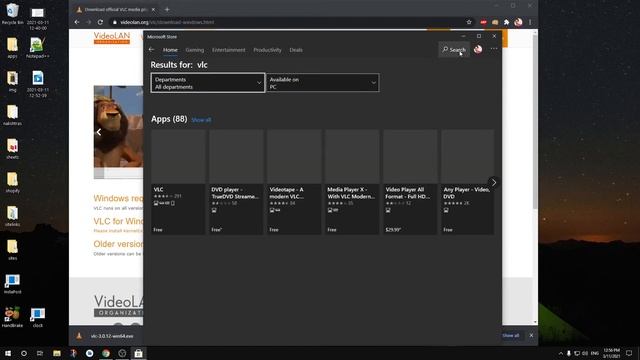The image size is (640, 360).
Task: Expand the Available on dropdown
Action: (x=322, y=83)
